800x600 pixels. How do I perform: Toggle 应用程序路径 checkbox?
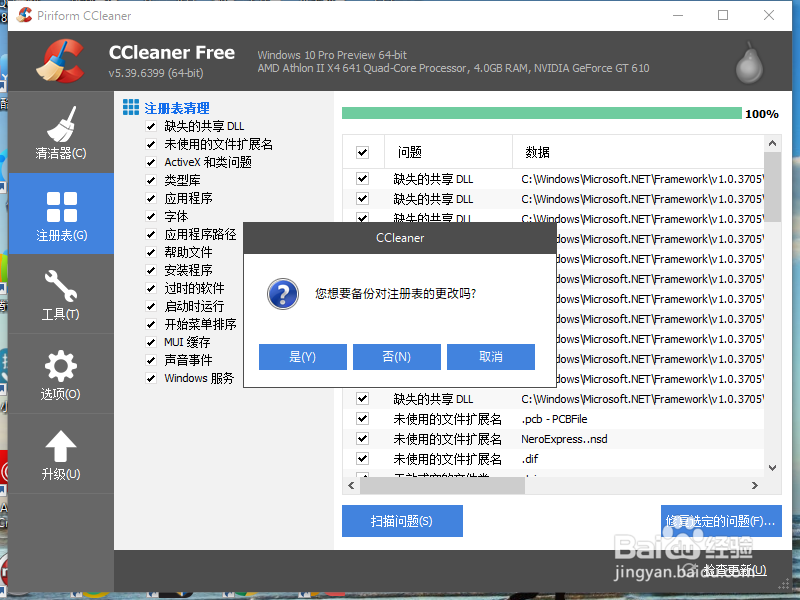click(151, 234)
